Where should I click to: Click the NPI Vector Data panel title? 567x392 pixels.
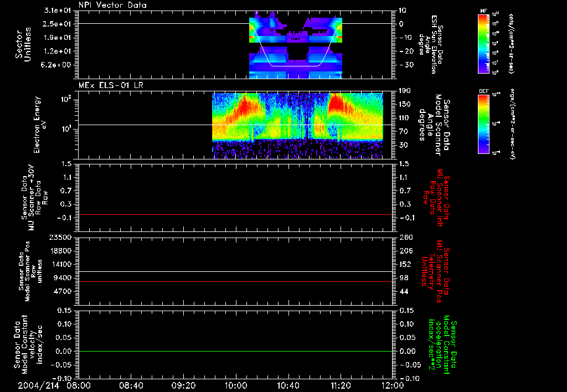[x=112, y=5]
